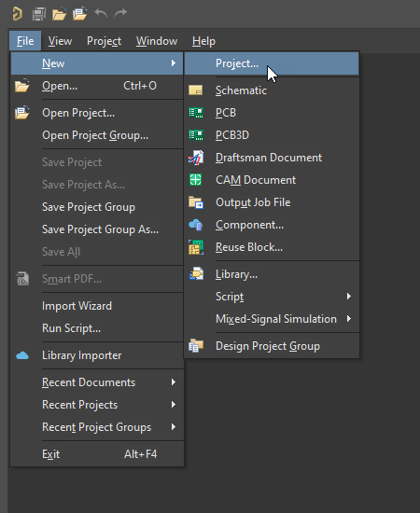Expand the Script submenu arrow
Viewport: 420px width, 513px height.
click(349, 297)
